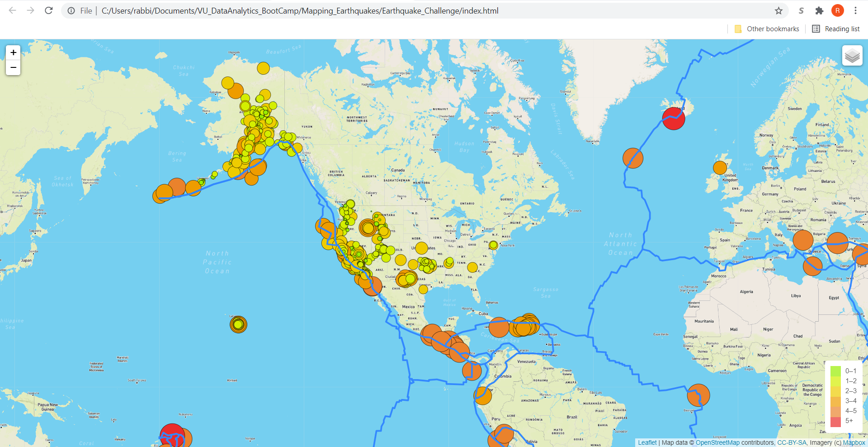The width and height of the screenshot is (868, 447).
Task: Open the CC-BY-SA license link
Action: [x=792, y=442]
